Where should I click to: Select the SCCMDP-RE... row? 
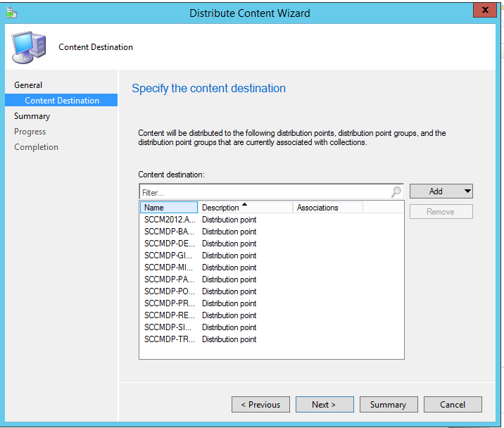click(272, 315)
